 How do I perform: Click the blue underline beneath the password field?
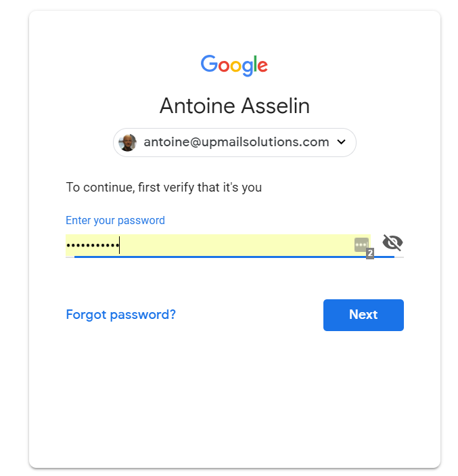pyautogui.click(x=234, y=257)
